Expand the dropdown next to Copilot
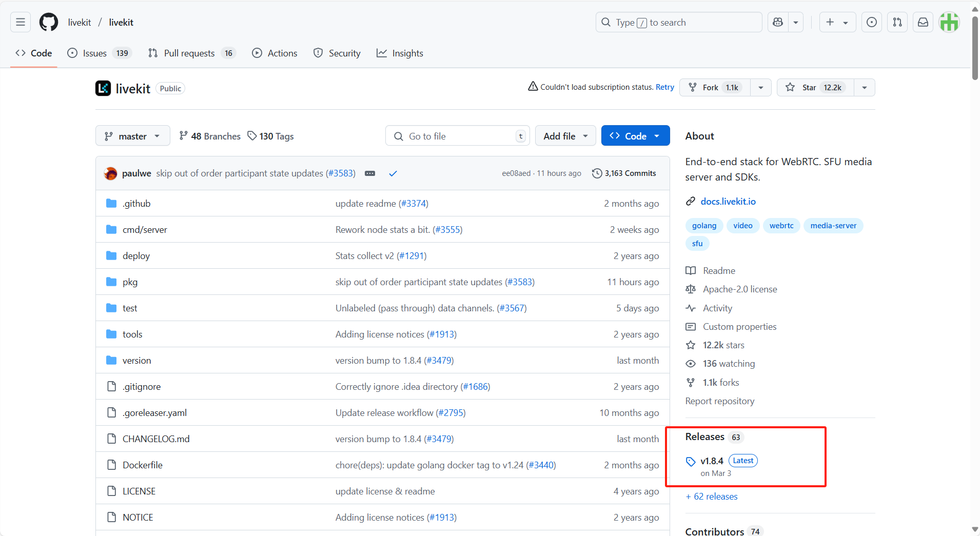Image resolution: width=980 pixels, height=536 pixels. 796,22
